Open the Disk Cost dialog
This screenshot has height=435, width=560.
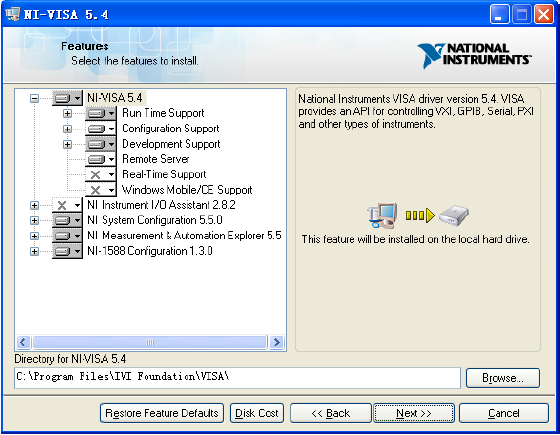257,413
